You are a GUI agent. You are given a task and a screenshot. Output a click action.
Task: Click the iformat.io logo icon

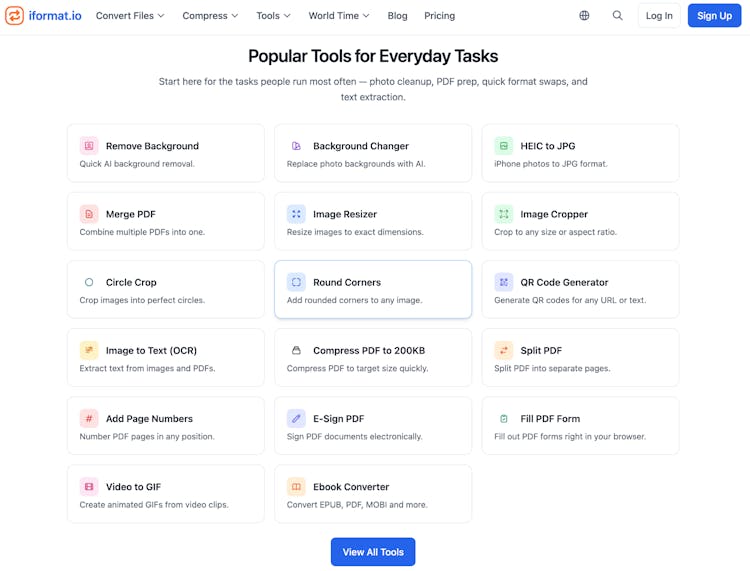point(15,15)
